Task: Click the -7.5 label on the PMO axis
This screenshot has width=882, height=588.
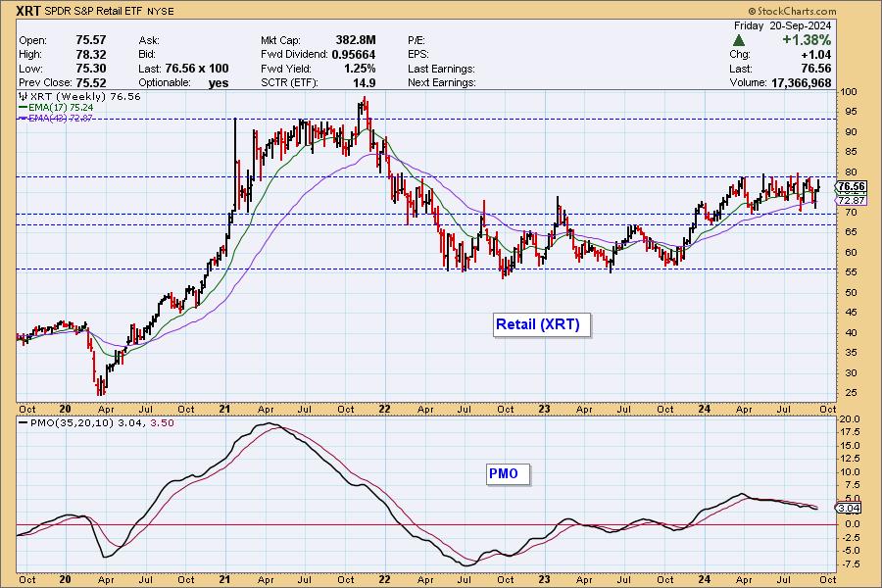Action: coord(850,564)
